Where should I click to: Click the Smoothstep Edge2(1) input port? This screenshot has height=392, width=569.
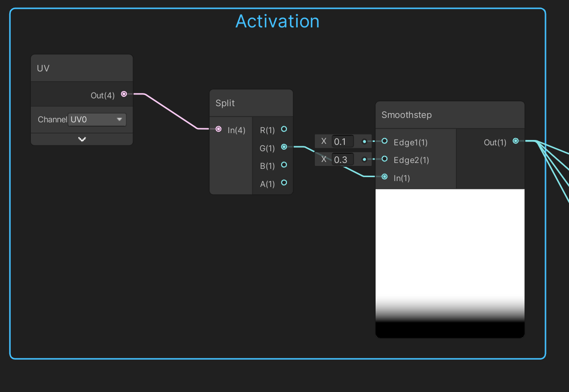coord(385,159)
